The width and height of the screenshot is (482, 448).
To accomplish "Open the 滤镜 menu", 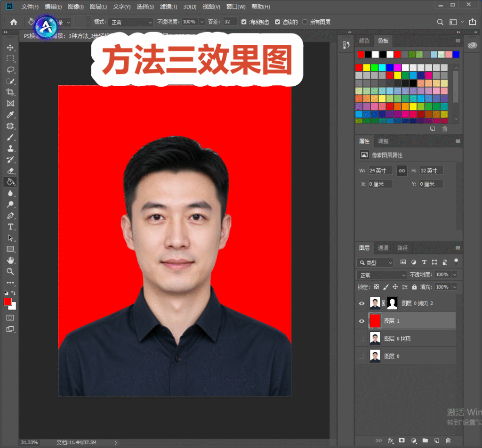I will click(169, 7).
